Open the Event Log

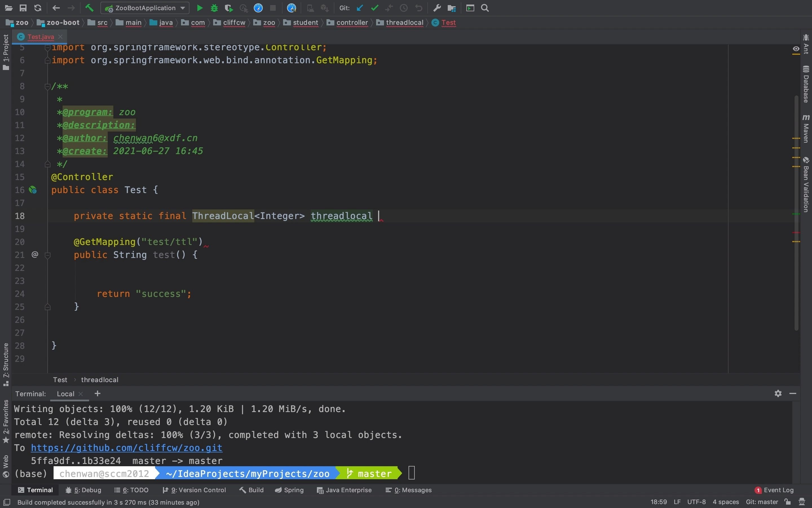click(774, 490)
